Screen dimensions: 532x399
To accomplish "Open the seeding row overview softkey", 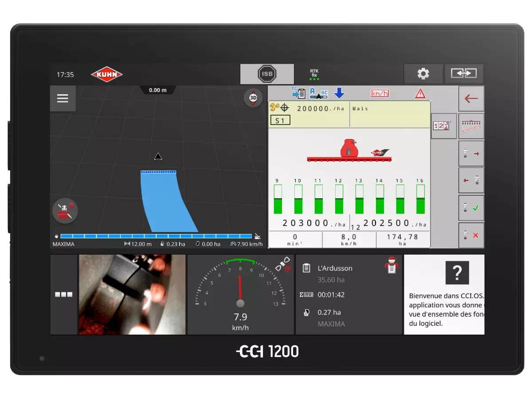I will [471, 126].
